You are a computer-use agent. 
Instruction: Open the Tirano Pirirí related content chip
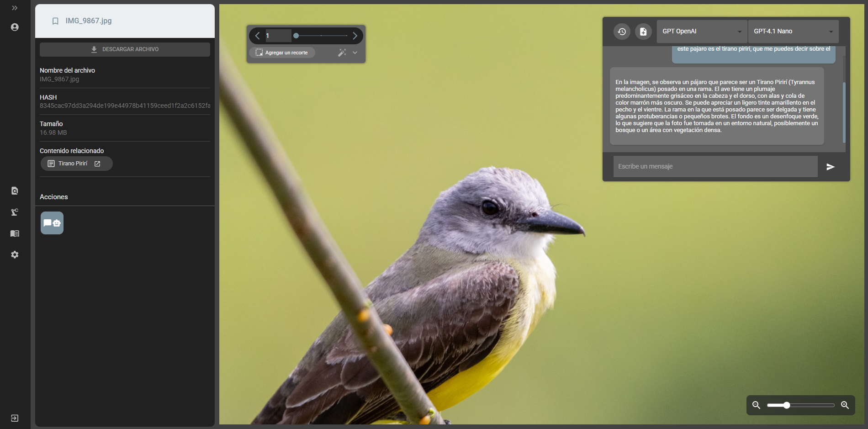click(76, 164)
